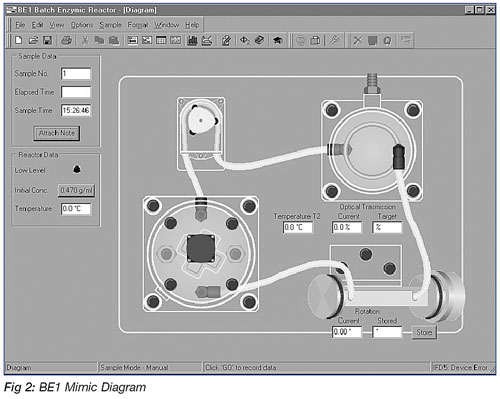This screenshot has height=399, width=500.
Task: Open the bar chart graph icon
Action: (x=192, y=40)
